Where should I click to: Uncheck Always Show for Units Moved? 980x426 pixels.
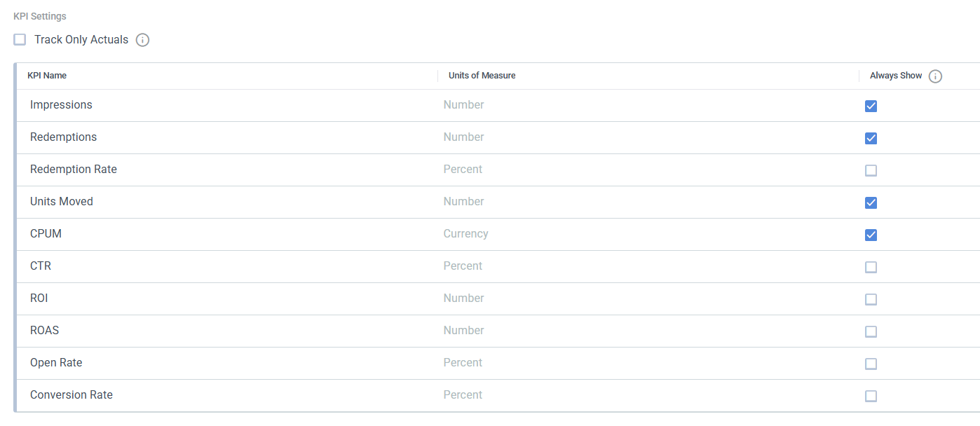871,202
